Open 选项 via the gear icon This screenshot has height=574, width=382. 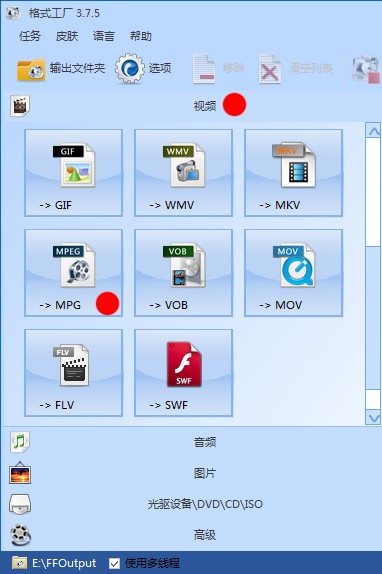[130, 68]
